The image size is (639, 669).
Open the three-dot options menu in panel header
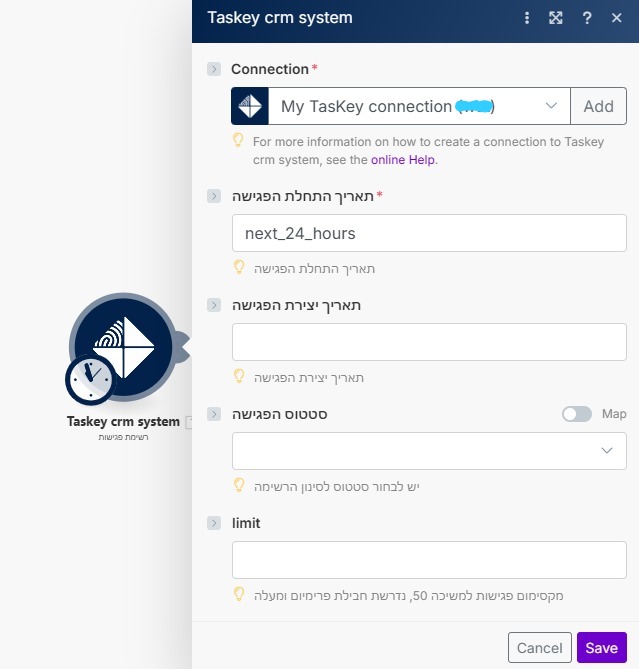527,18
